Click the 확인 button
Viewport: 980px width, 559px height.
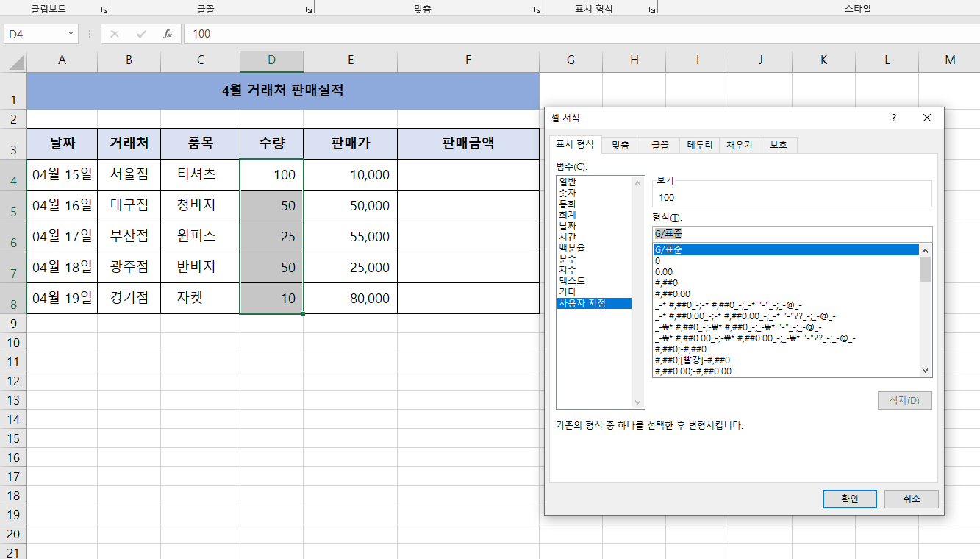click(x=850, y=499)
